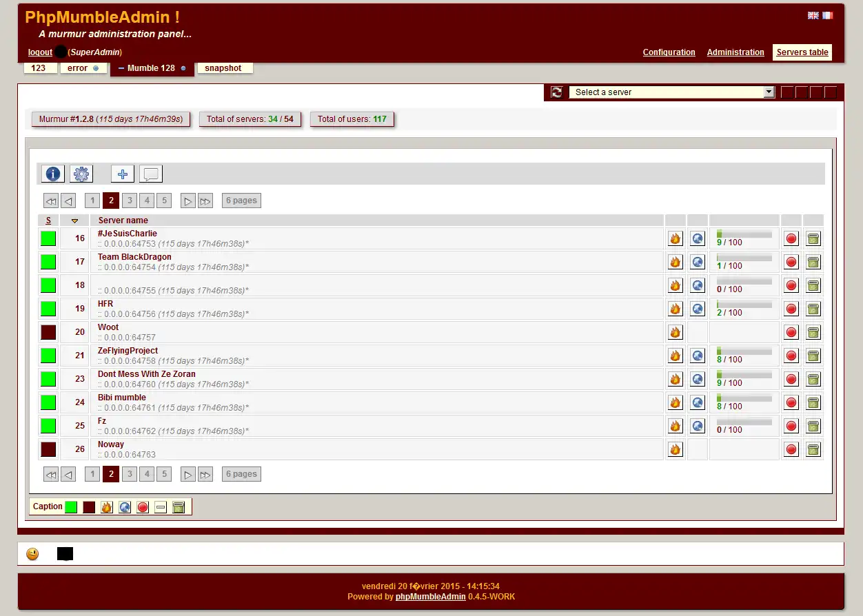Click flame icon for Woot server
Viewport: 863px width, 616px height.
676,332
